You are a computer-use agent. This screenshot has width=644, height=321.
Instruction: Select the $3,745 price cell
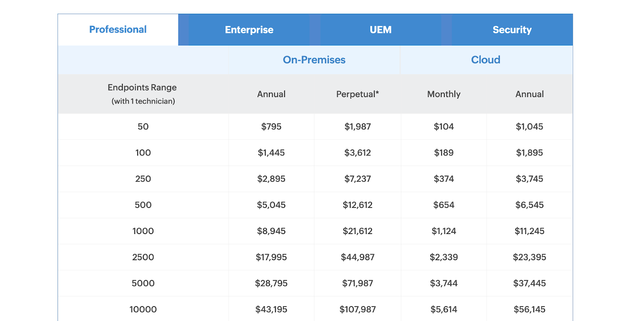(x=529, y=179)
